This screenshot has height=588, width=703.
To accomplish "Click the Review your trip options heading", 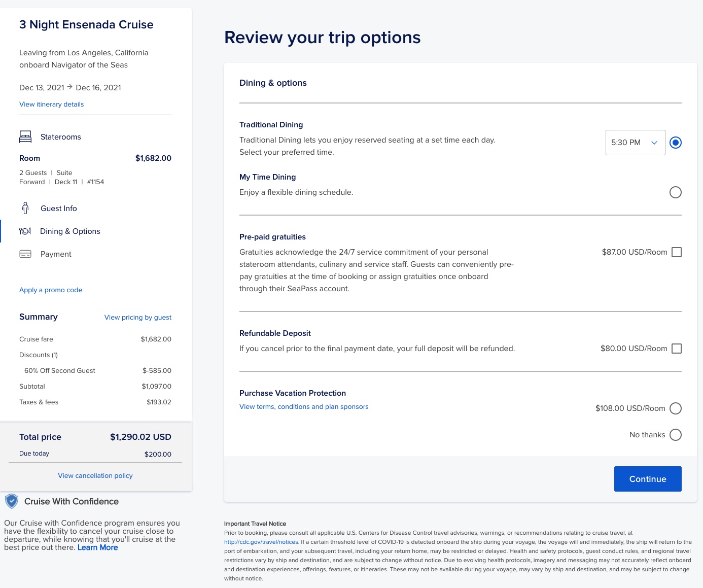I will coord(323,38).
